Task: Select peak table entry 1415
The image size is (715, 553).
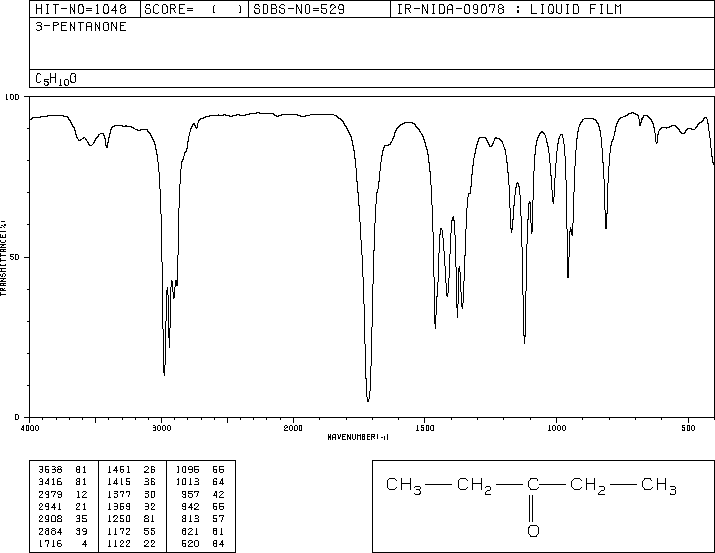Action: coord(119,482)
